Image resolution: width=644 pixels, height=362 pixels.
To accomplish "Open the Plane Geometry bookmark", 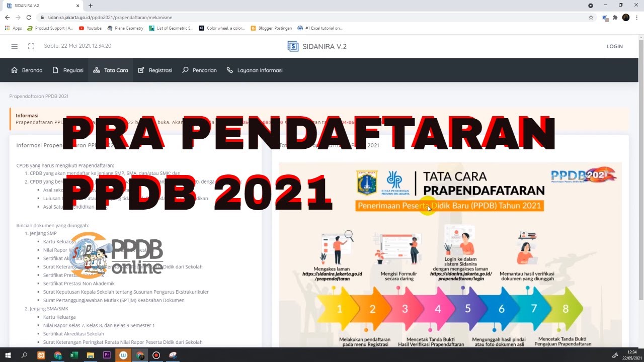I will coord(125,28).
